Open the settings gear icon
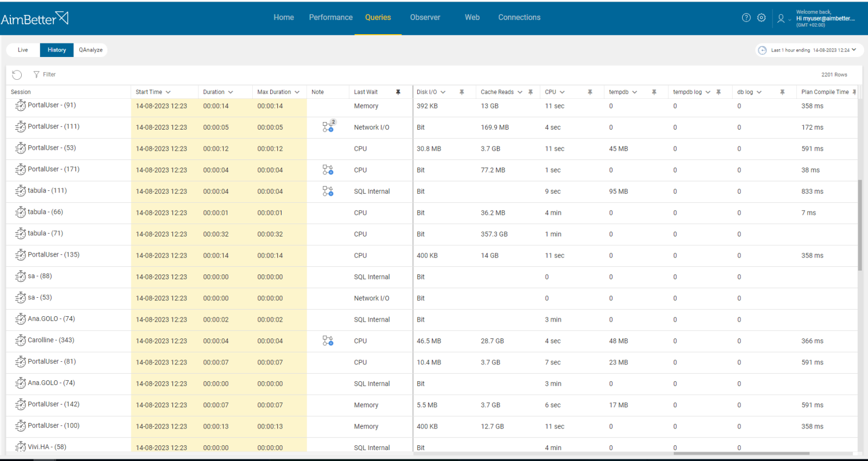The height and width of the screenshot is (461, 868). (762, 18)
